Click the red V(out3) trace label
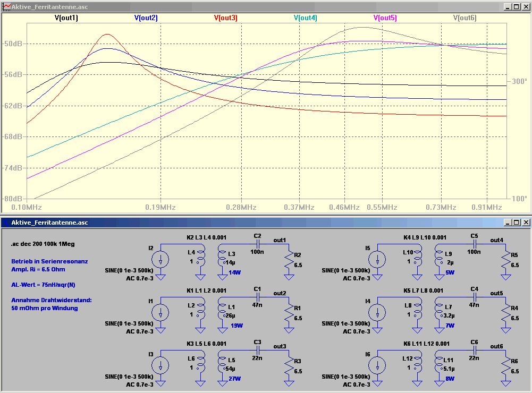 pyautogui.click(x=226, y=18)
